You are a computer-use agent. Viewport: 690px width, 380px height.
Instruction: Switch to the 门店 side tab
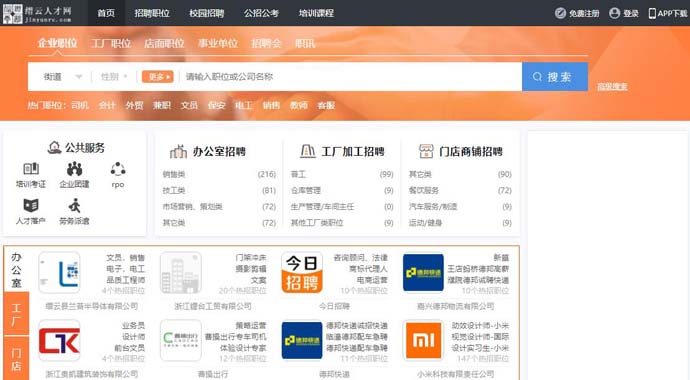pos(16,358)
